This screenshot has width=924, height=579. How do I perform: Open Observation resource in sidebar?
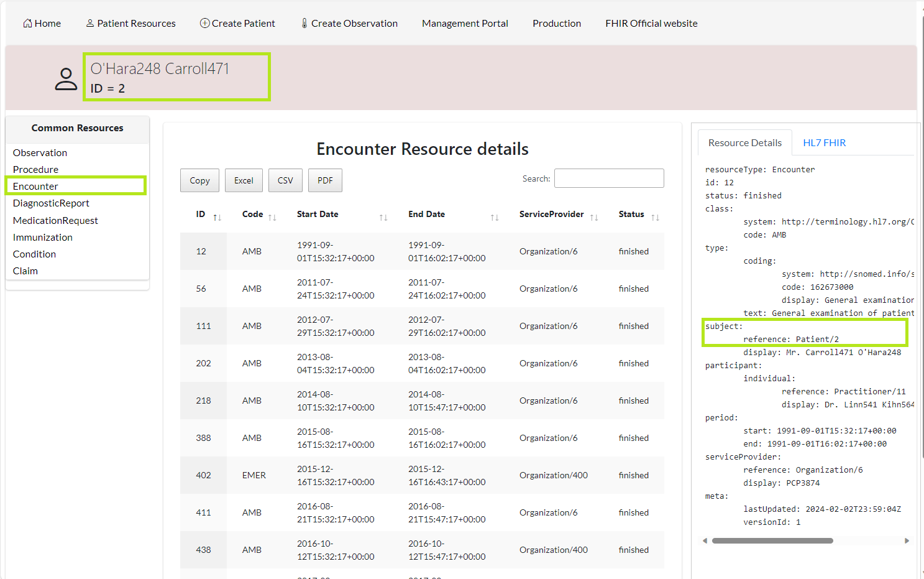pyautogui.click(x=40, y=152)
